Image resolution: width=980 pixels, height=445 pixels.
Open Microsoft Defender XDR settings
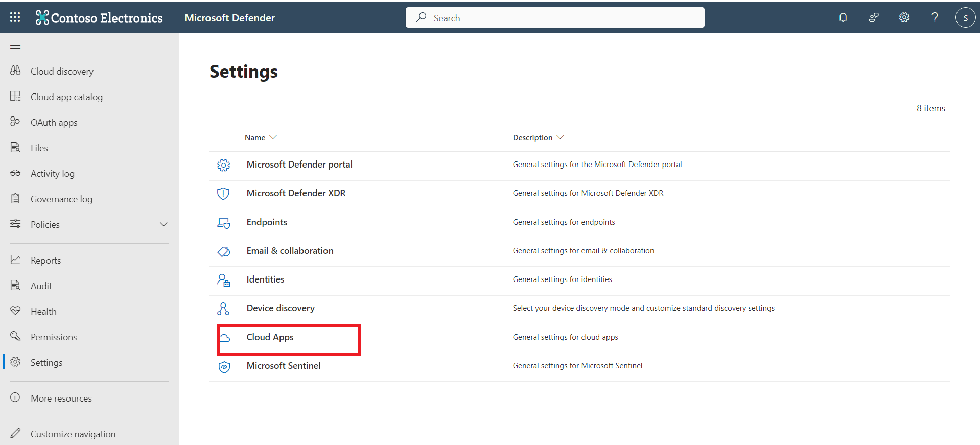(x=296, y=193)
